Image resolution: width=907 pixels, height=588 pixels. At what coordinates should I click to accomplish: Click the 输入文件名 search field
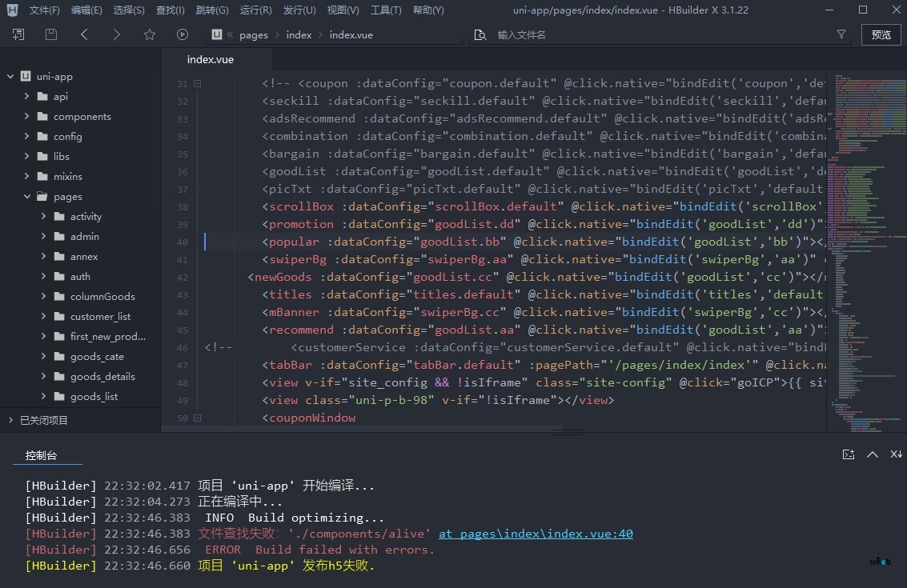click(x=660, y=34)
